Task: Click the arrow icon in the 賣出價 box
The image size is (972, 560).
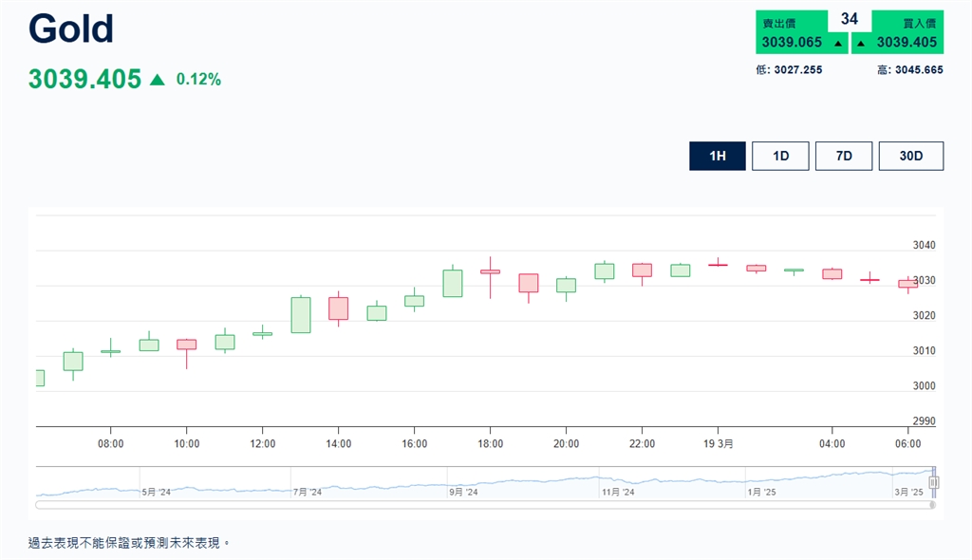Action: [x=838, y=43]
